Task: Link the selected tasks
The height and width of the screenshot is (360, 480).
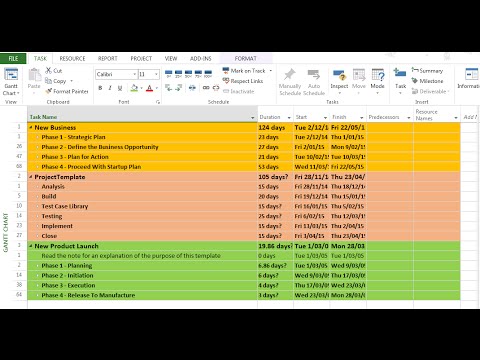Action: [x=206, y=88]
